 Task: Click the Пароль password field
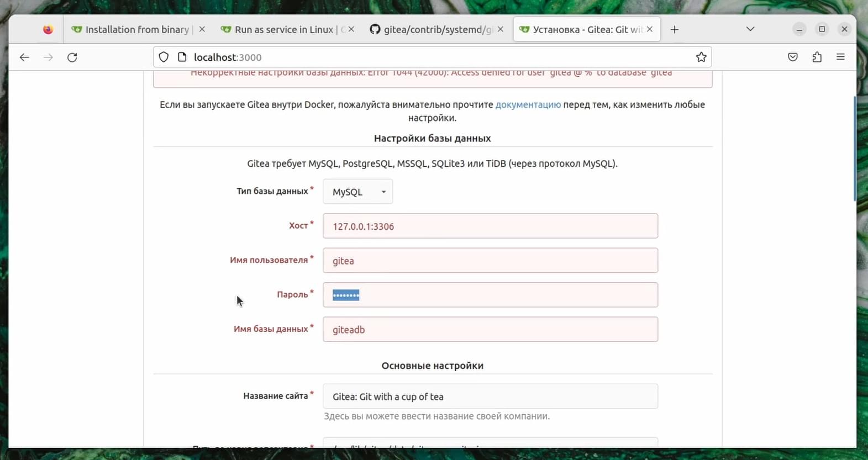491,295
